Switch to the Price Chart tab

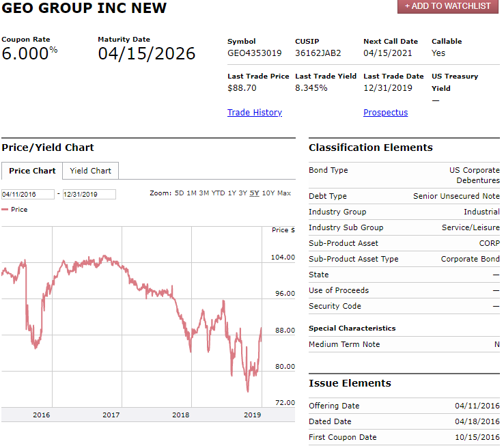pos(32,171)
